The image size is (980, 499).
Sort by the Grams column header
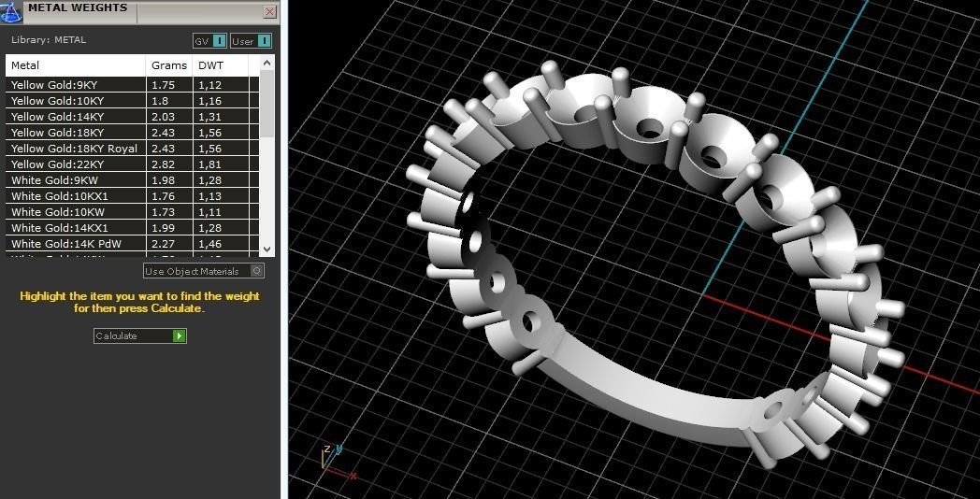[x=169, y=65]
